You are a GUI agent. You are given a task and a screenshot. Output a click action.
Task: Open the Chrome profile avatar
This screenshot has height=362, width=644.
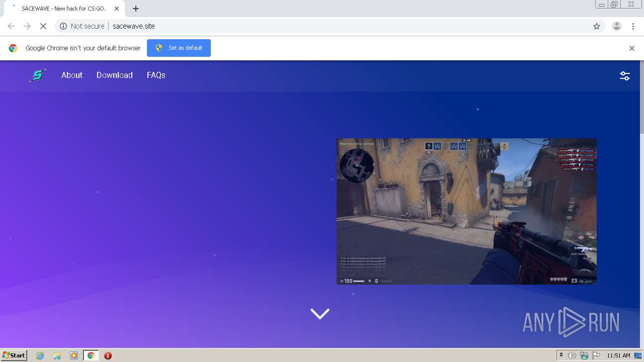point(617,26)
